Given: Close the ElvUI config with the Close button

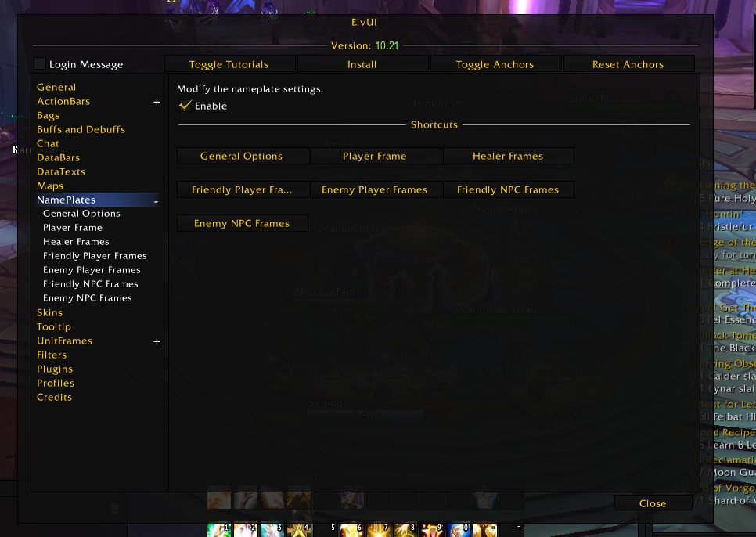Looking at the screenshot, I should pos(653,503).
